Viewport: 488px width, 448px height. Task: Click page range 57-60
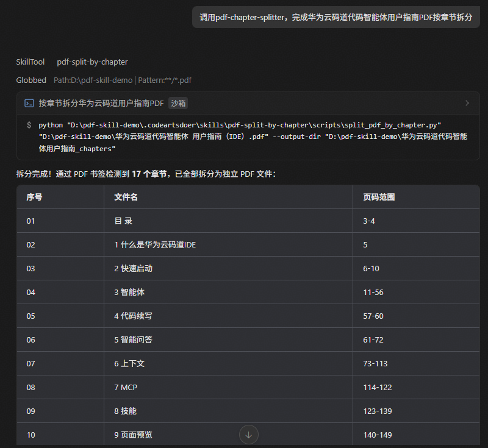(x=373, y=316)
